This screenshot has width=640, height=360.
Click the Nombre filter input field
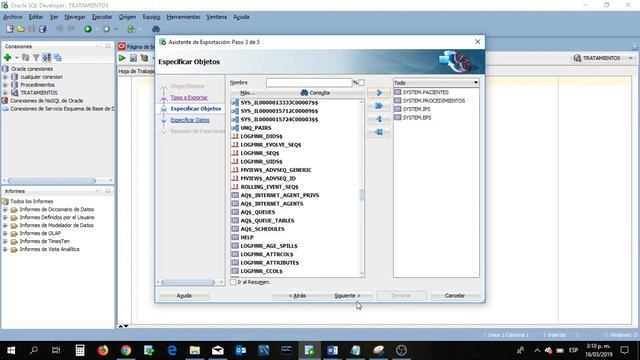pyautogui.click(x=309, y=82)
